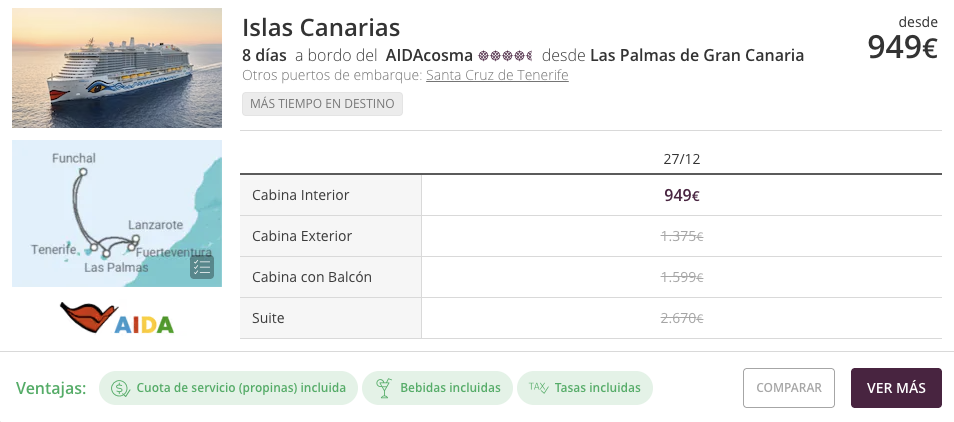Click the MÁS TIEMPO EN DESTINO tag
954x422 pixels.
(x=322, y=104)
